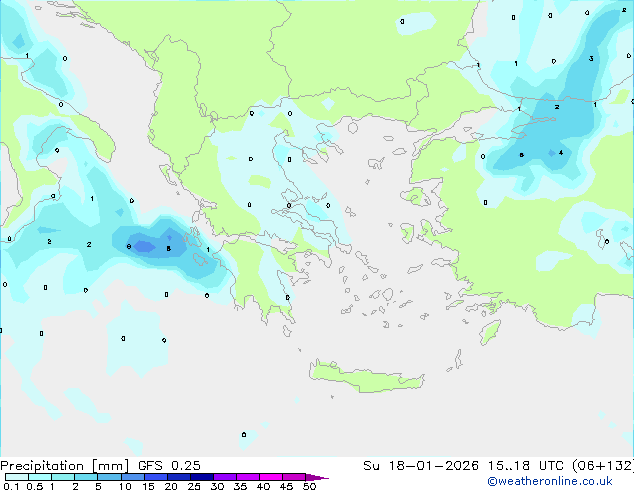Click the legend label '0.1'
The image size is (634, 490).
click(x=11, y=486)
